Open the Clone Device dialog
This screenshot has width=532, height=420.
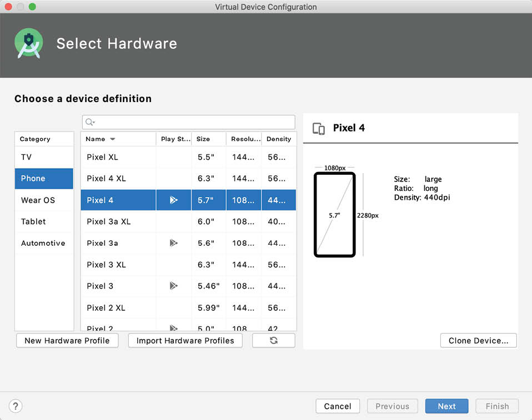point(478,340)
